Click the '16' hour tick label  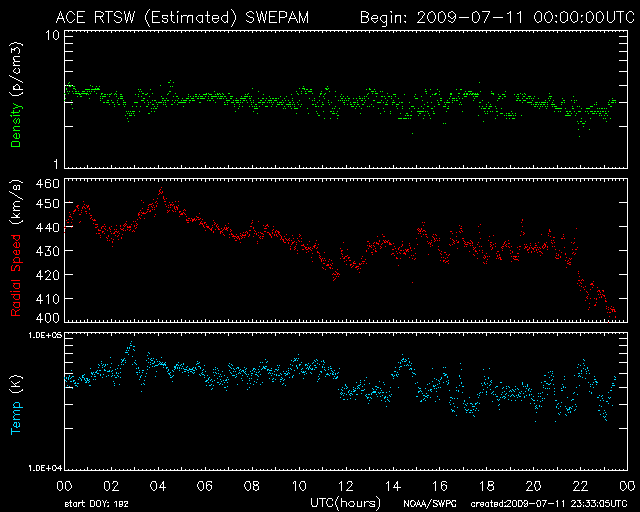coord(440,486)
